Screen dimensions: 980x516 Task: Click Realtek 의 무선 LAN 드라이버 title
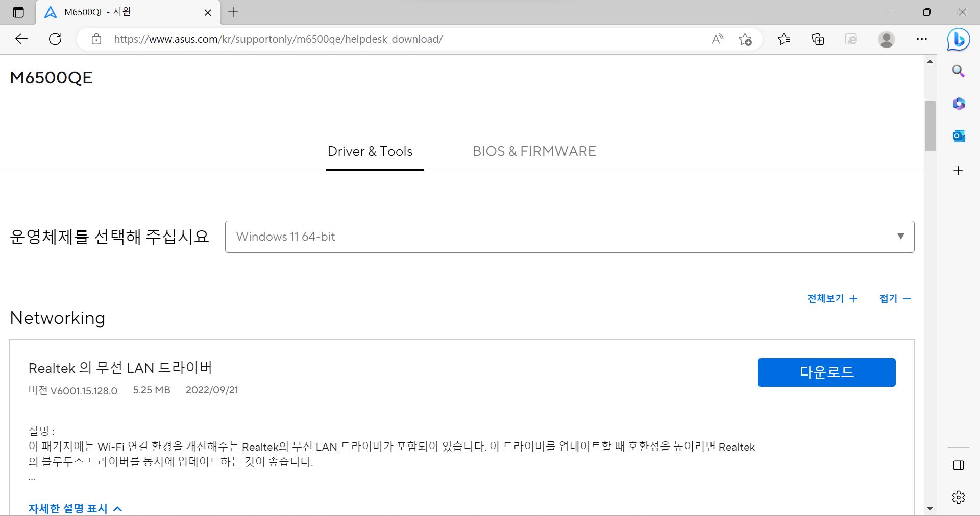pos(120,368)
